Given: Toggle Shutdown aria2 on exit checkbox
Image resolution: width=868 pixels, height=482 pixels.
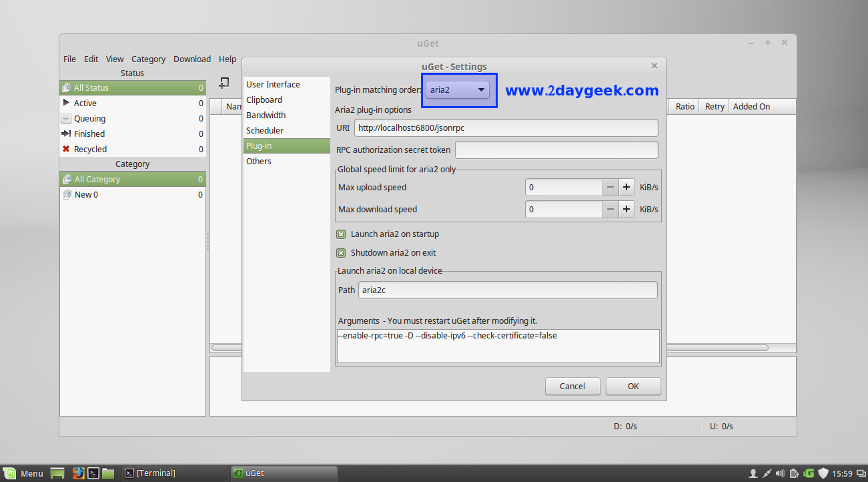Looking at the screenshot, I should coord(341,253).
